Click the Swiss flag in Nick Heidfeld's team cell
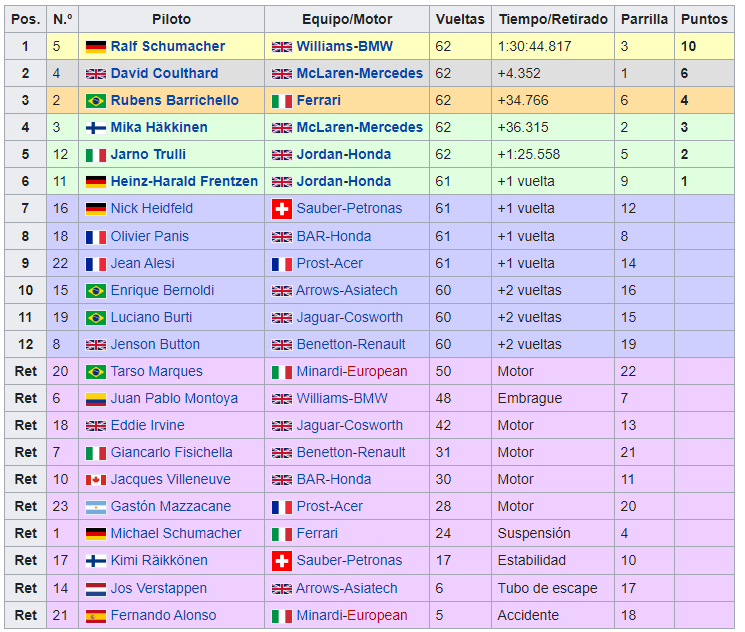Screen dimensions: 745x632 click(282, 209)
